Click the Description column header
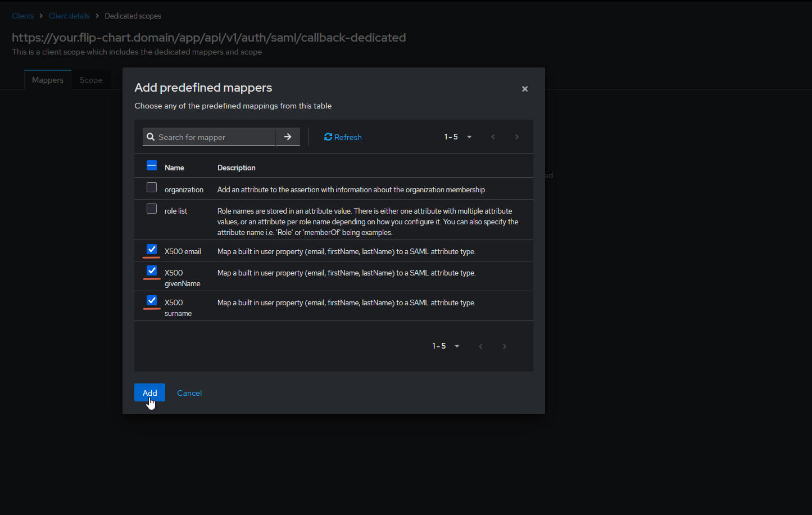The width and height of the screenshot is (812, 515). point(237,168)
